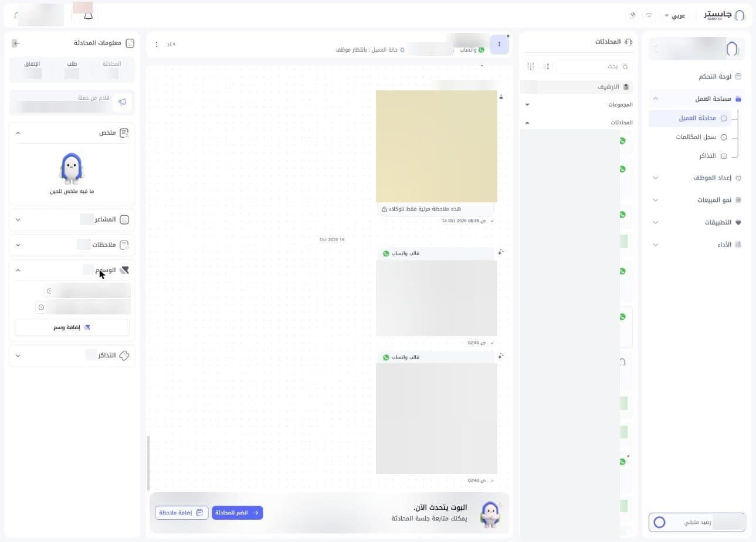Click the yellow agent-only note image
The height and width of the screenshot is (542, 756).
(436, 146)
